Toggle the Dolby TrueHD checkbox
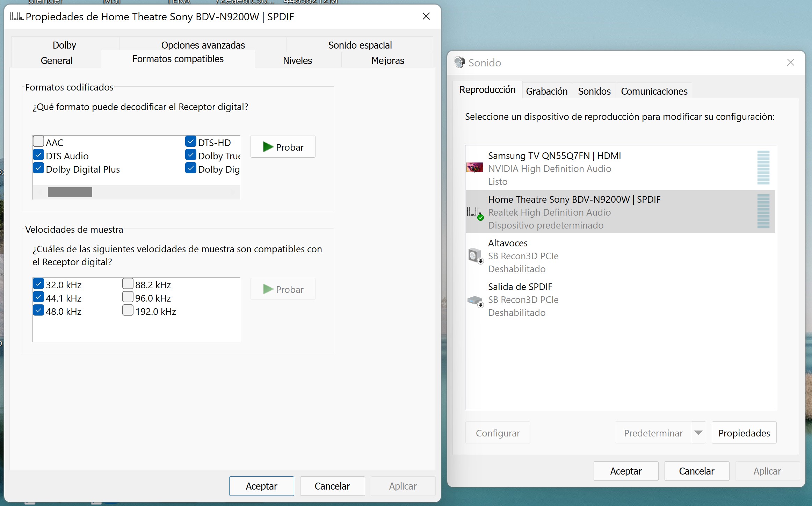812x506 pixels. pos(191,155)
